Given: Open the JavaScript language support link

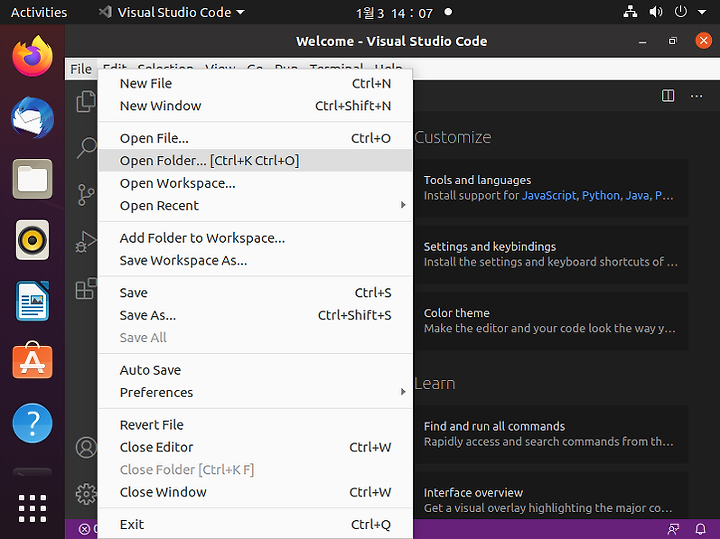Looking at the screenshot, I should 549,196.
